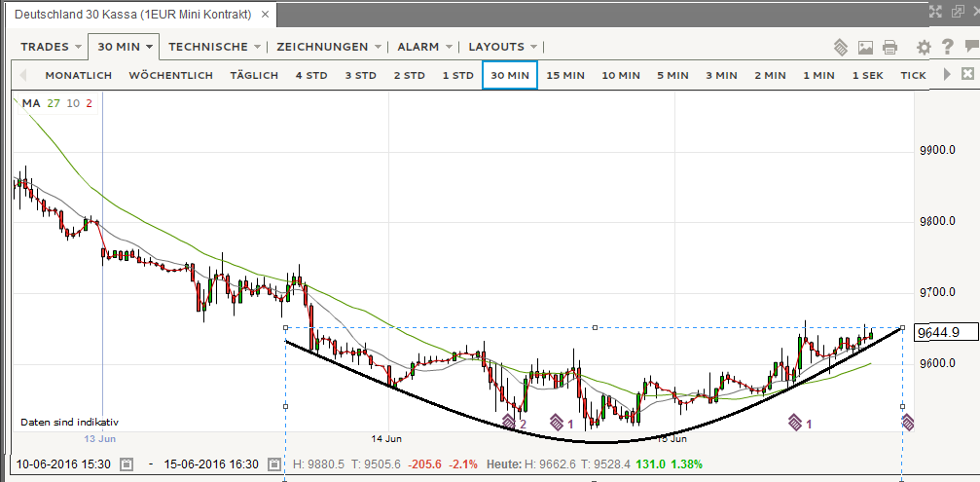Image resolution: width=980 pixels, height=482 pixels.
Task: Save chart as image
Action: 866,47
